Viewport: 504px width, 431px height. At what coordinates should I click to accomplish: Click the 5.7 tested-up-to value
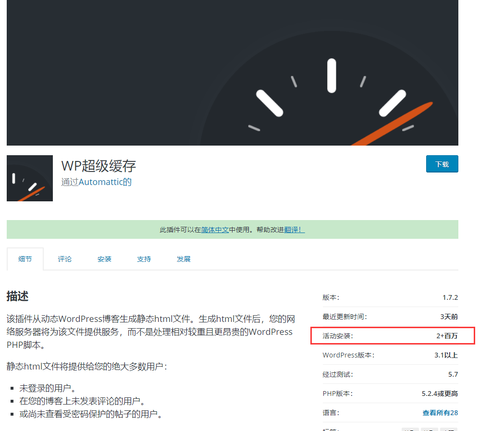453,374
